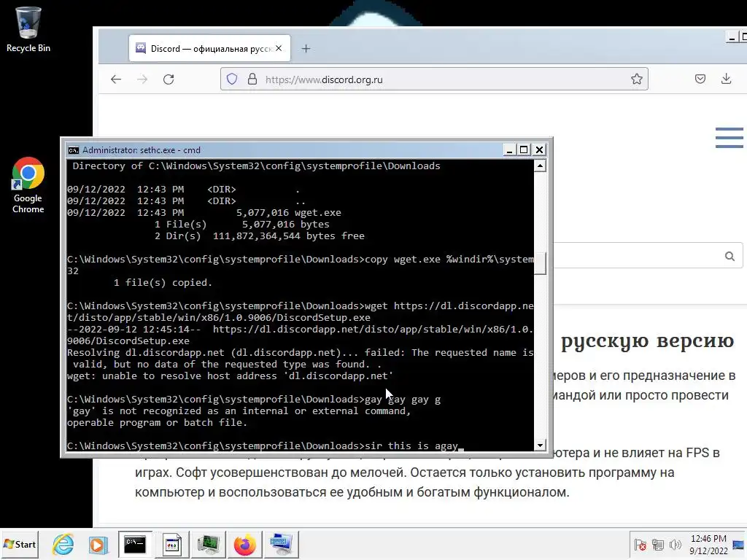Switch to the cmd taskbar button
Screen dimensions: 747x560
[x=135, y=544]
